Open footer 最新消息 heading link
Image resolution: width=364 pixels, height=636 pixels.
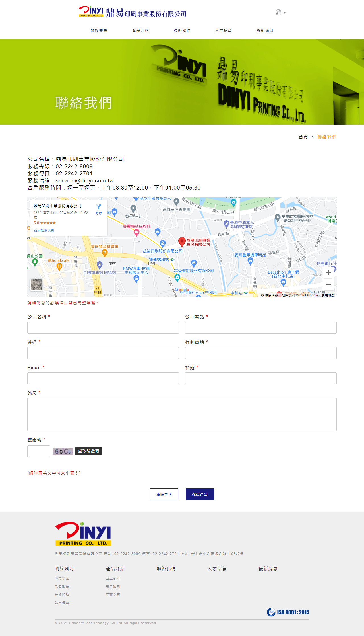(x=268, y=569)
